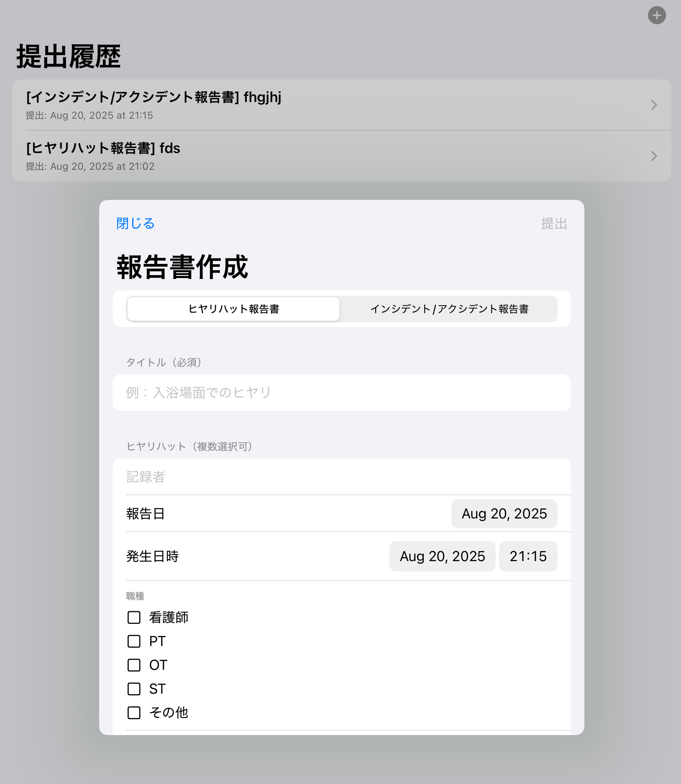Open the fds hiyari-hat report entry
The height and width of the screenshot is (784, 681).
point(103,156)
